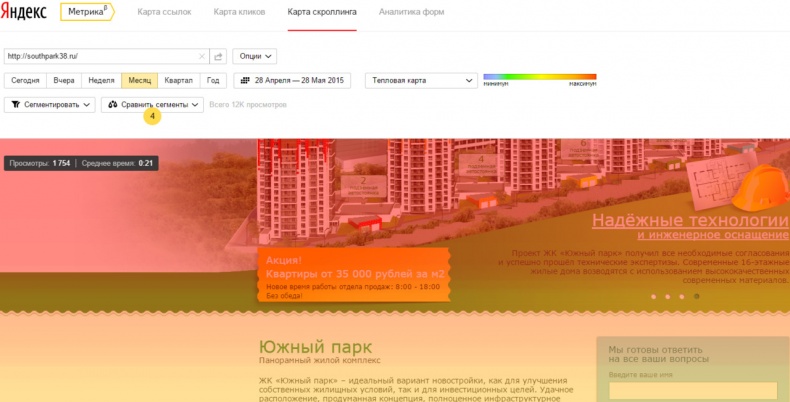
Task: Select the Сегодня period toggle
Action: point(25,81)
